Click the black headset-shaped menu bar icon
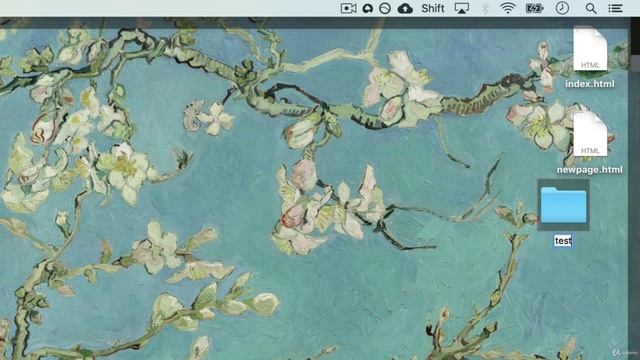Viewport: 640px width, 360px height. [x=367, y=8]
